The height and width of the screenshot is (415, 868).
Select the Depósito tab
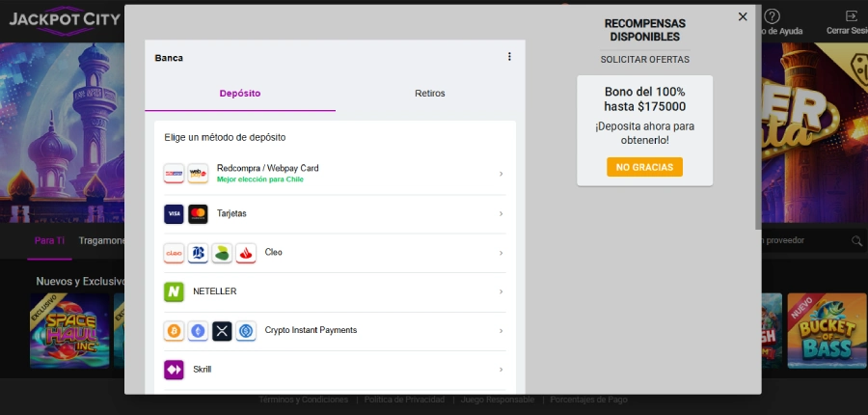240,94
